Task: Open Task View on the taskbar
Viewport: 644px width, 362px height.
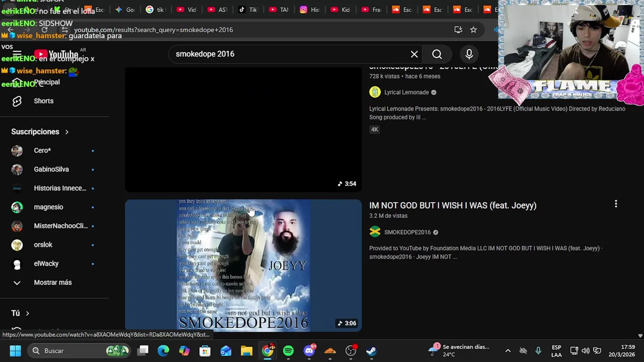Action: pos(143,350)
